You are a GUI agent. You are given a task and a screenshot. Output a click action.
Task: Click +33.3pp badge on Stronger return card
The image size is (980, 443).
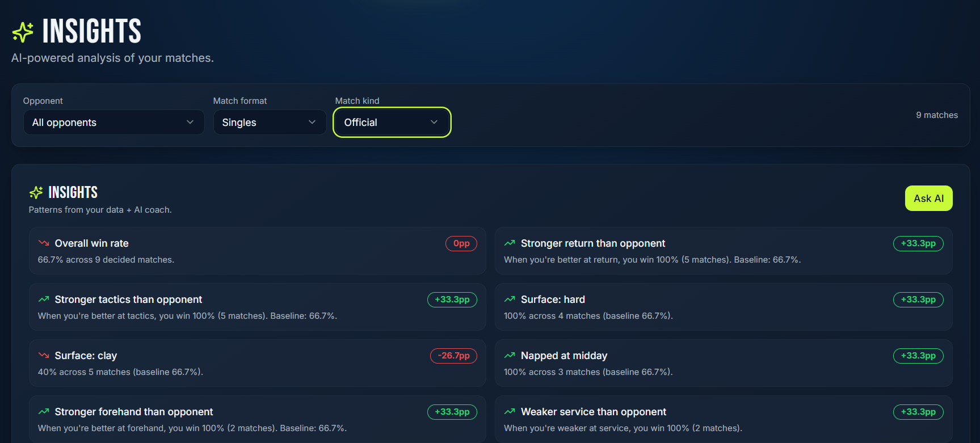(x=918, y=243)
